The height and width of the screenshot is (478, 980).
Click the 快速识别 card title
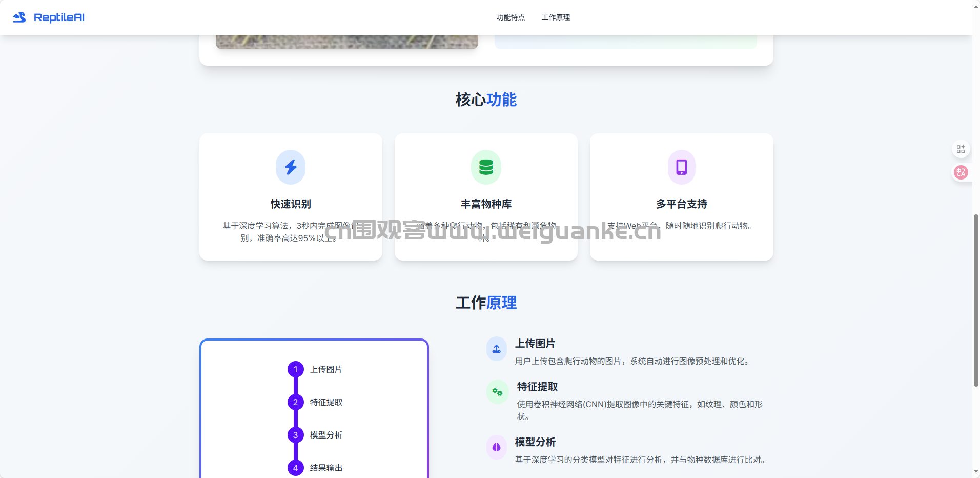point(291,204)
